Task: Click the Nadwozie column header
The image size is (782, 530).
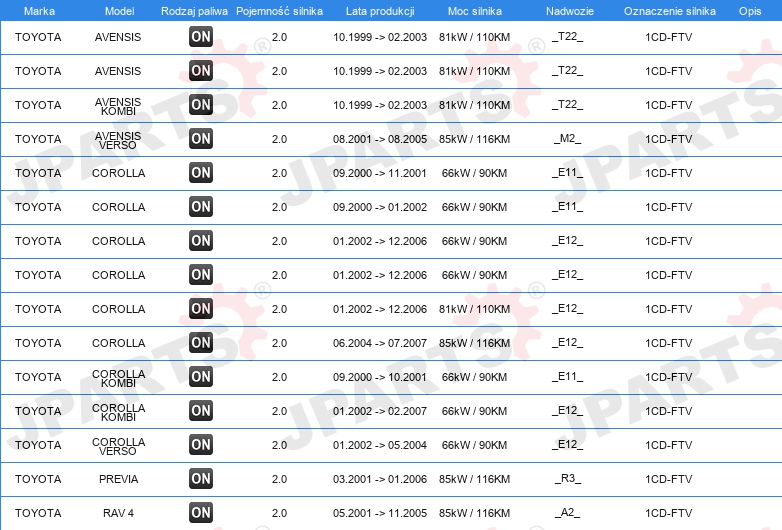Action: click(570, 11)
